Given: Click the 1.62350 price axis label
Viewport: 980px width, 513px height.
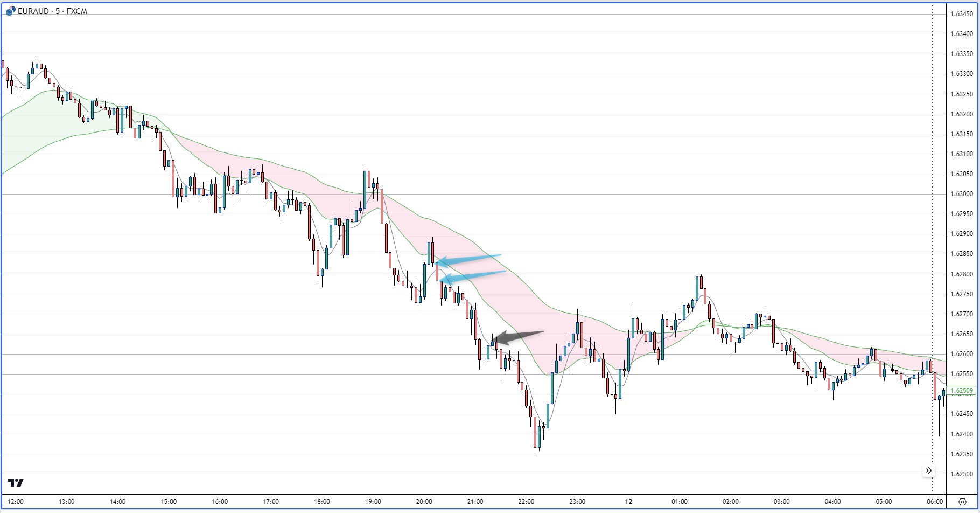Looking at the screenshot, I should (961, 454).
